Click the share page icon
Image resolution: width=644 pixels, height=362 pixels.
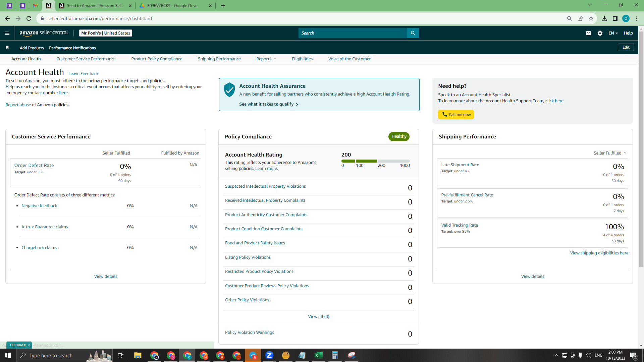pos(580,18)
